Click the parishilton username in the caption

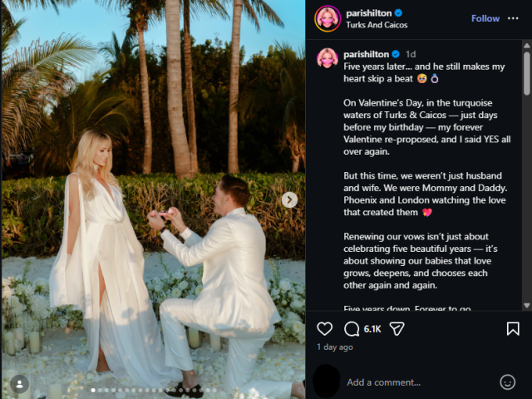366,54
